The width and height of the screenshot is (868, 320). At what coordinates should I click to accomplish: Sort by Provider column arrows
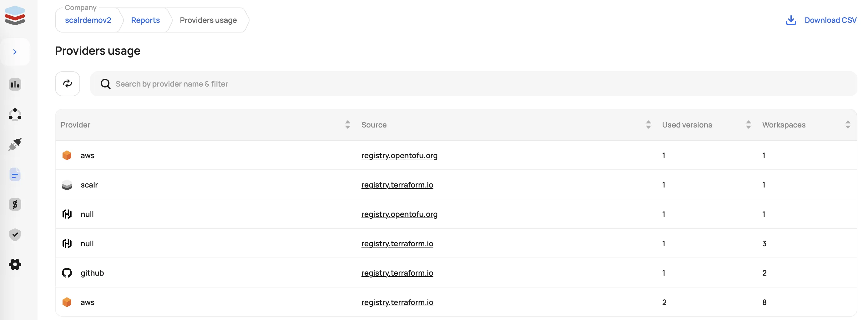coord(347,125)
